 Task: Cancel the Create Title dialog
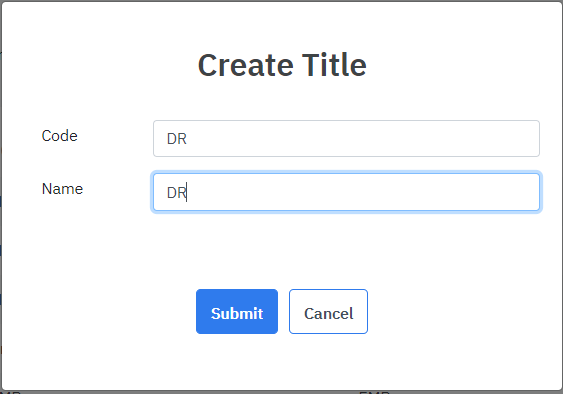point(328,311)
